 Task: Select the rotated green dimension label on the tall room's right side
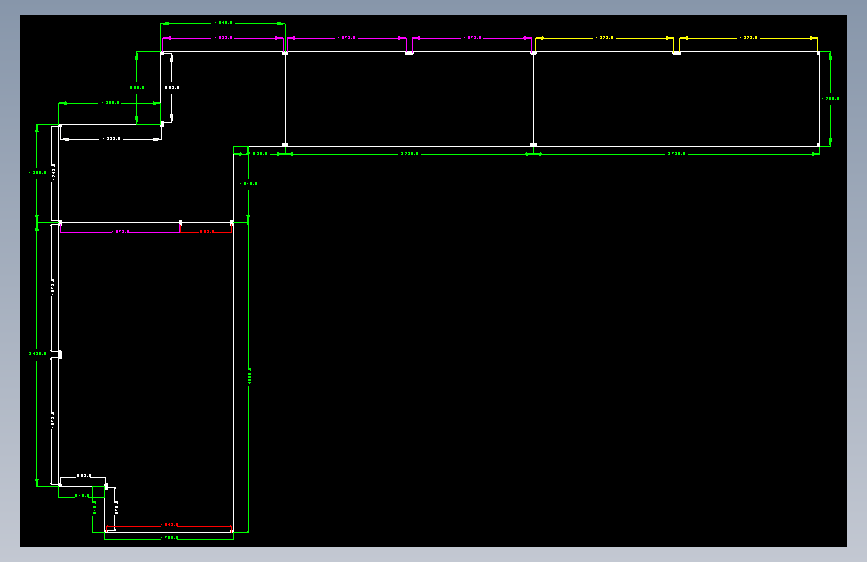250,378
